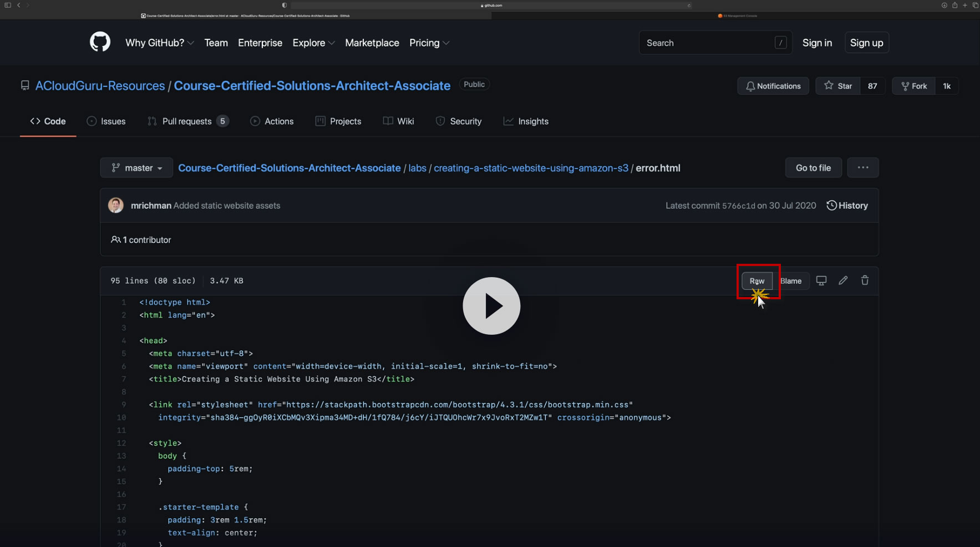Viewport: 980px width, 547px height.
Task: Click the Blame button
Action: [x=791, y=281]
